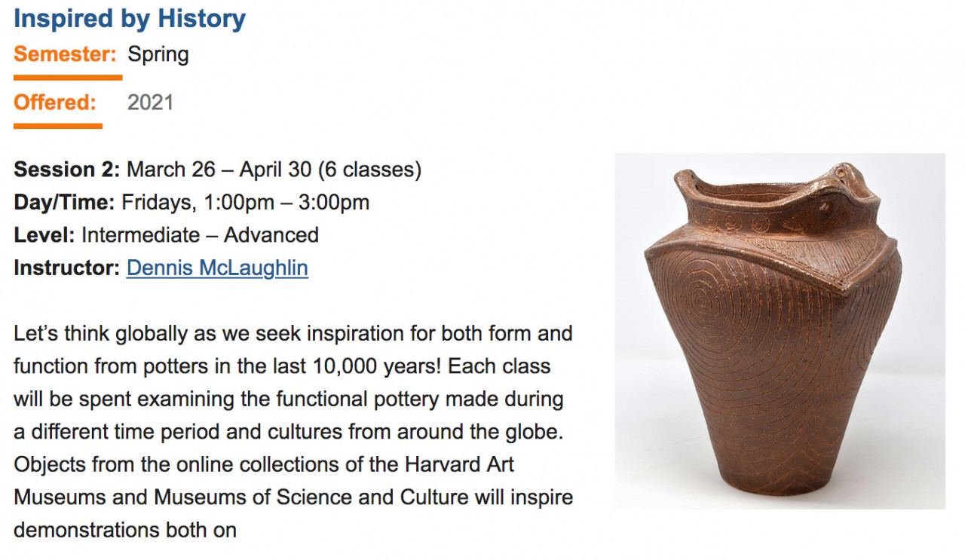Click the "Fridays, 1:00pm – 3:00pm" schedule text
The height and width of the screenshot is (560, 965).
pos(245,202)
